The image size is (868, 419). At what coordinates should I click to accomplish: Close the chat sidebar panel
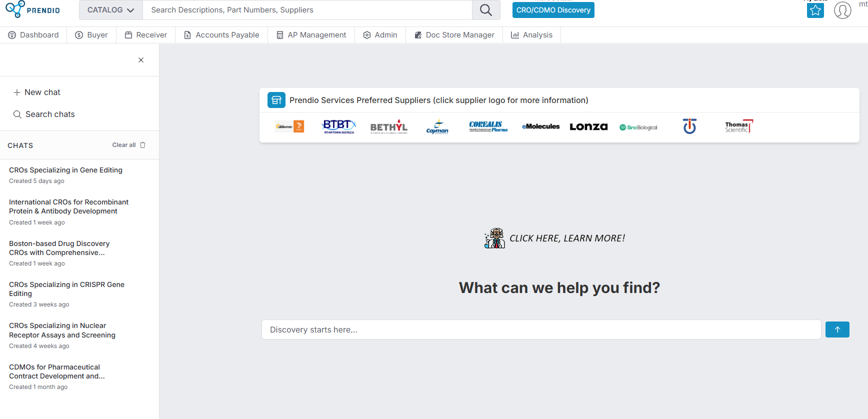click(x=141, y=60)
